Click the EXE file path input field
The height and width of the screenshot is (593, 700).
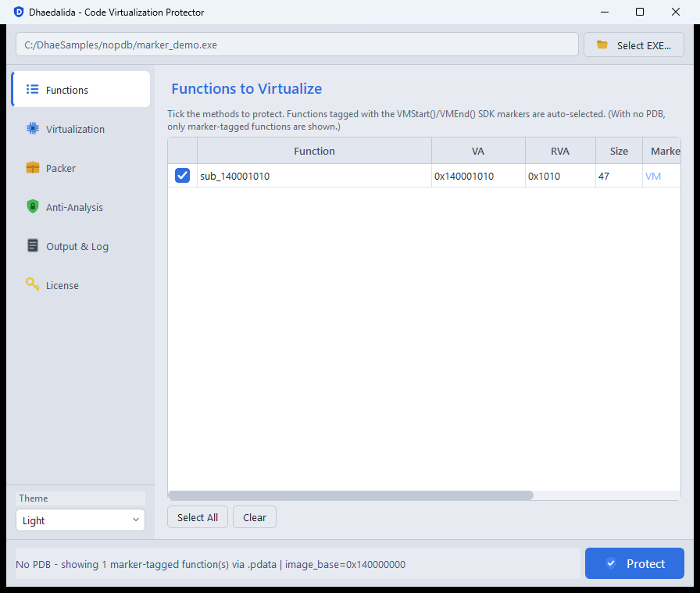click(x=297, y=45)
